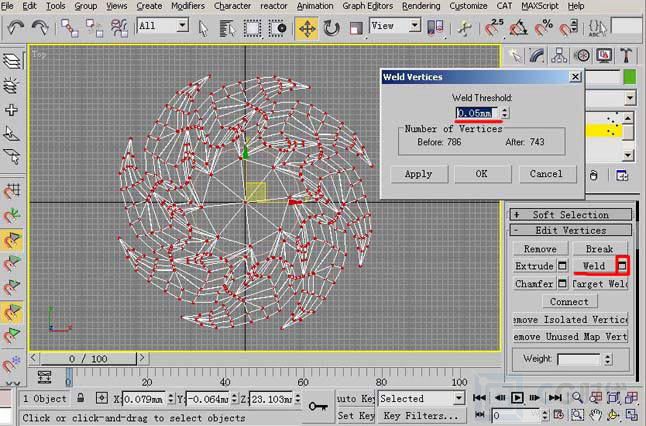Click the Zoom magnifier viewport control
The height and width of the screenshot is (426, 646).
[577, 398]
